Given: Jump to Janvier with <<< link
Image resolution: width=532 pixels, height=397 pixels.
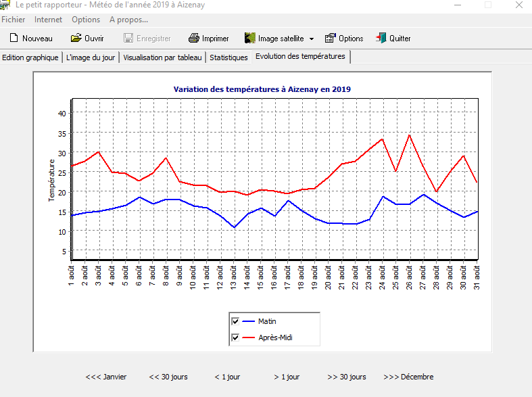Looking at the screenshot, I should pos(105,377).
